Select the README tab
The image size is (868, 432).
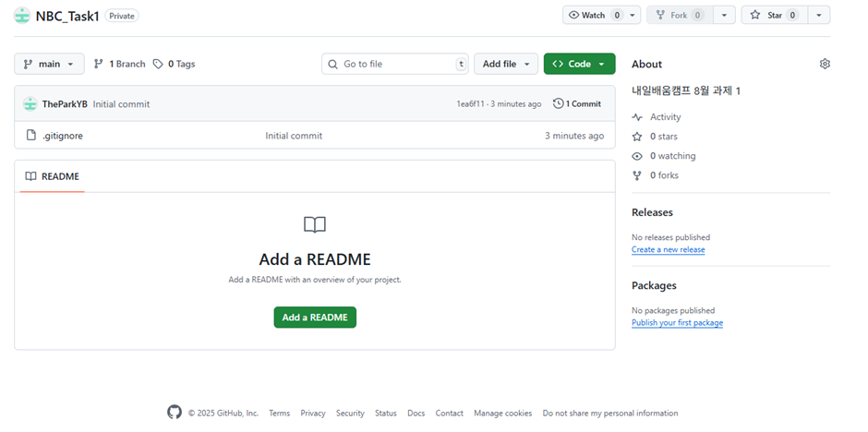(x=53, y=176)
